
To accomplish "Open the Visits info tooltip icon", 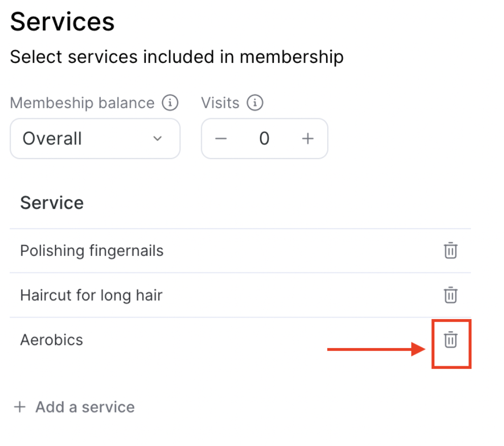I will click(x=255, y=103).
